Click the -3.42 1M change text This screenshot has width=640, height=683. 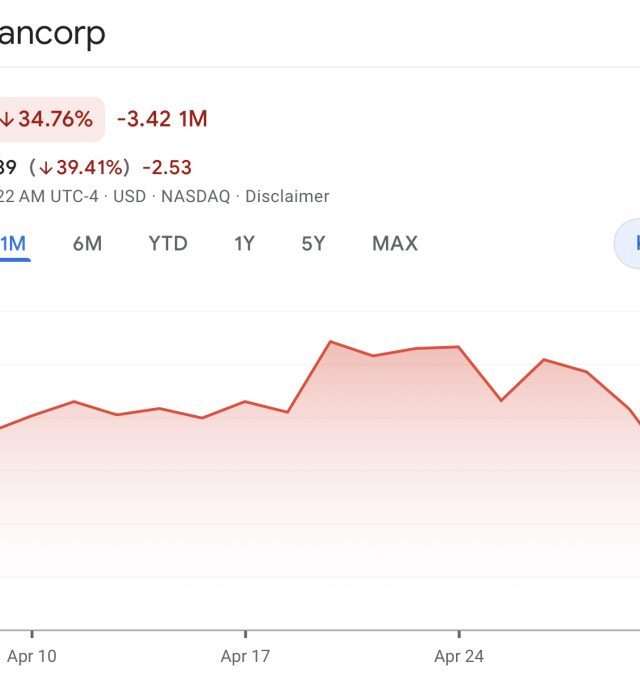tap(162, 119)
